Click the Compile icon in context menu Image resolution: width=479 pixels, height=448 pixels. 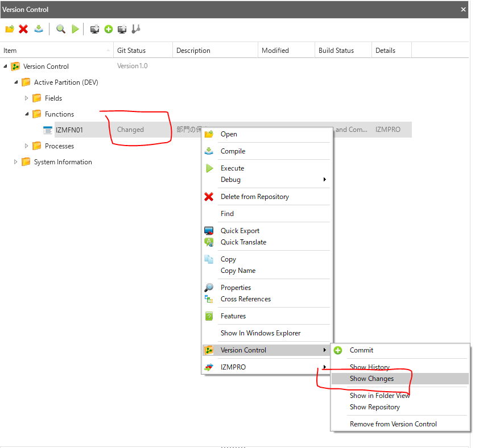click(209, 151)
